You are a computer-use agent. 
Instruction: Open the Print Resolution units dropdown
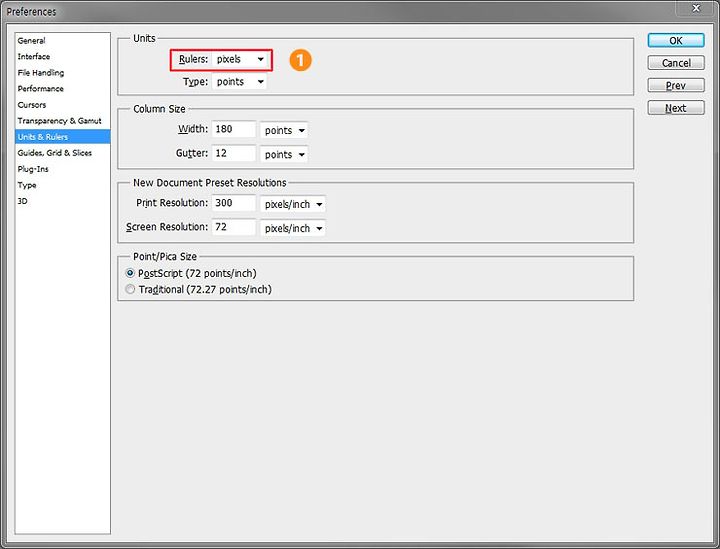coord(292,204)
